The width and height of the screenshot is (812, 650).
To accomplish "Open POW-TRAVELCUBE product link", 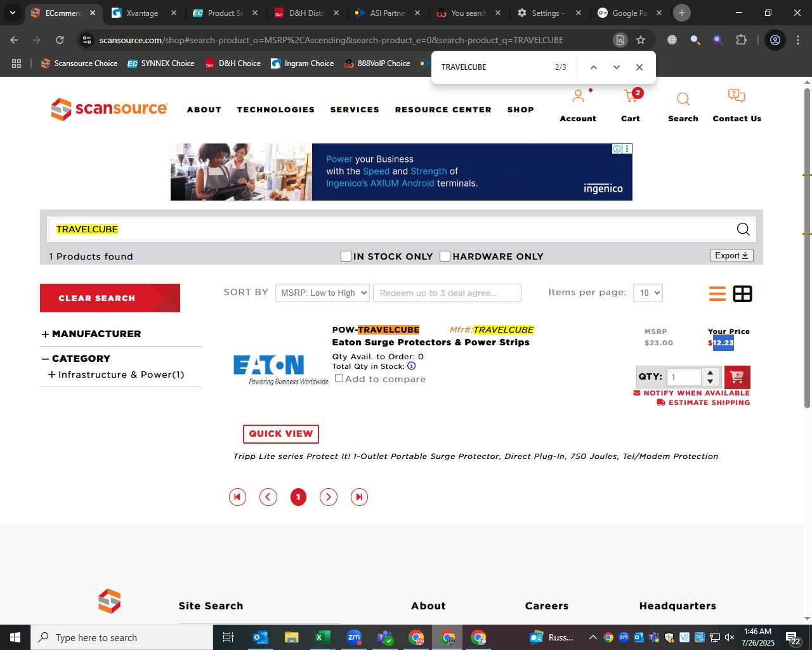I will click(376, 329).
